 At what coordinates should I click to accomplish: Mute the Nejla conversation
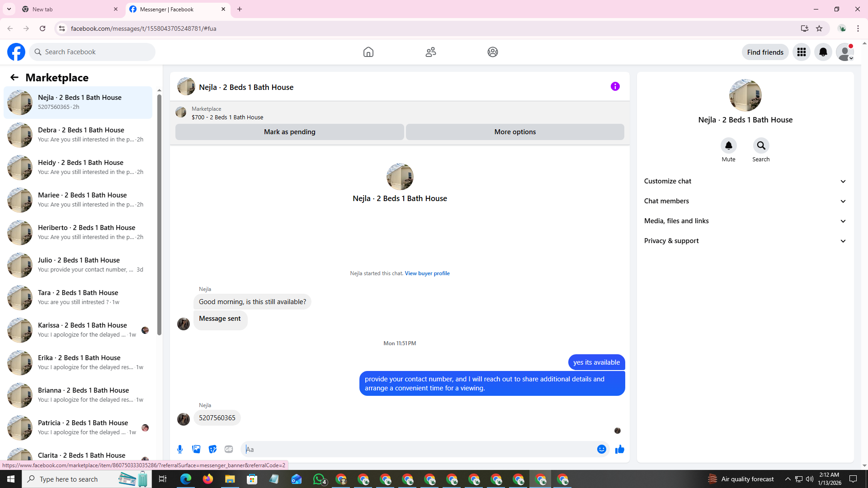point(728,145)
